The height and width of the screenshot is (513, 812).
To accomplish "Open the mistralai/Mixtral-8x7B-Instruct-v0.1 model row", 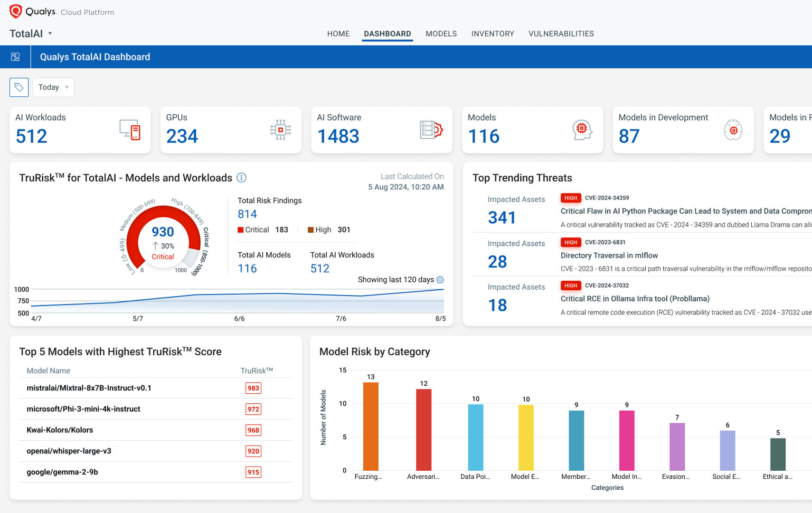I will pos(89,388).
